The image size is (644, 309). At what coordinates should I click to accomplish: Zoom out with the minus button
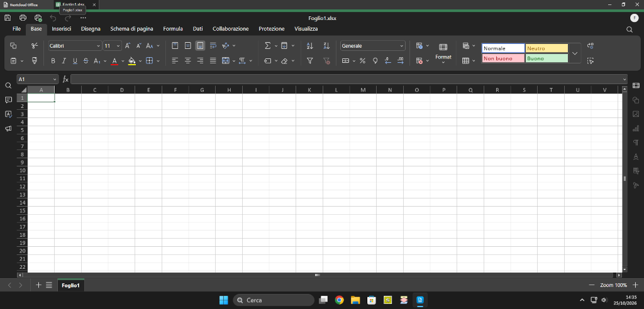[x=592, y=285]
